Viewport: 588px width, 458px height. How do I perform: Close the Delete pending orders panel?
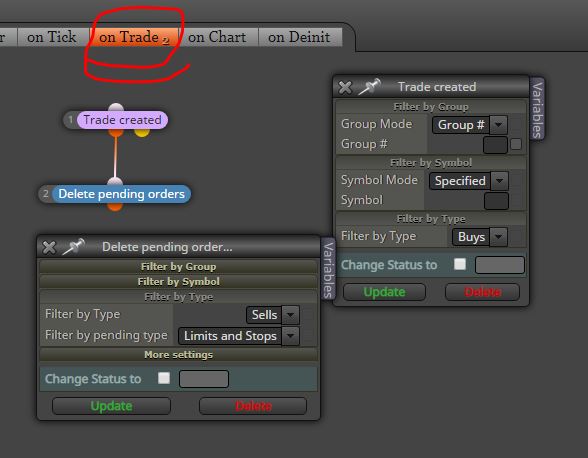point(49,248)
